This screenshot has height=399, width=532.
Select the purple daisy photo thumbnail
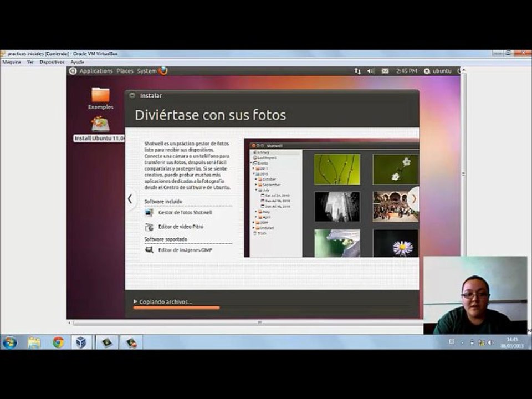[x=396, y=243]
